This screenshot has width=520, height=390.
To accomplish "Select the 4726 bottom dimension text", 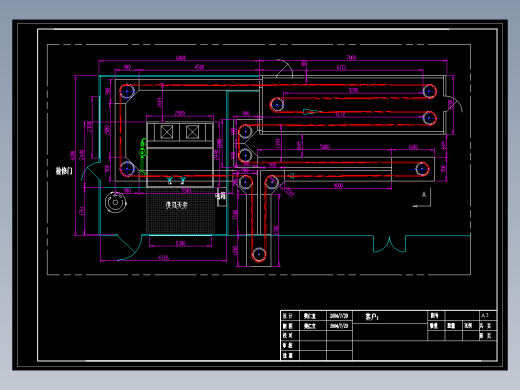I will [x=163, y=257].
